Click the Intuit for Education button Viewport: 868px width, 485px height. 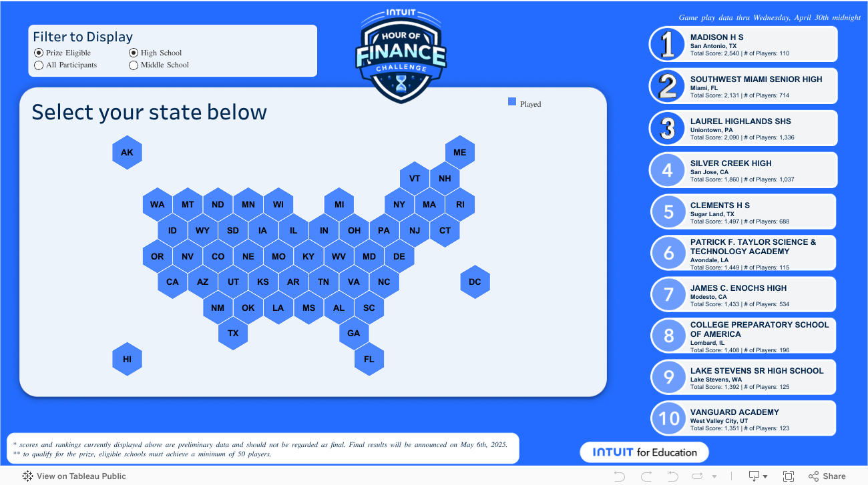pos(644,452)
